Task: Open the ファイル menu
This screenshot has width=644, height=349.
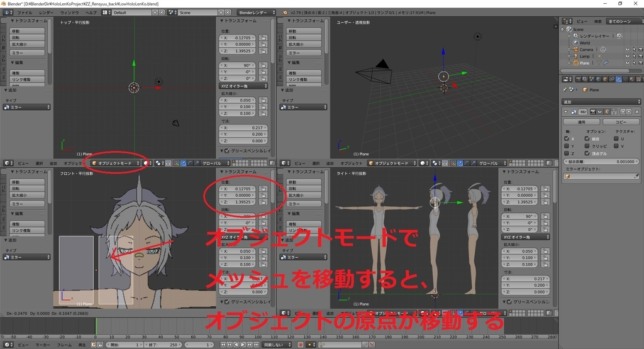Action: pyautogui.click(x=25, y=13)
